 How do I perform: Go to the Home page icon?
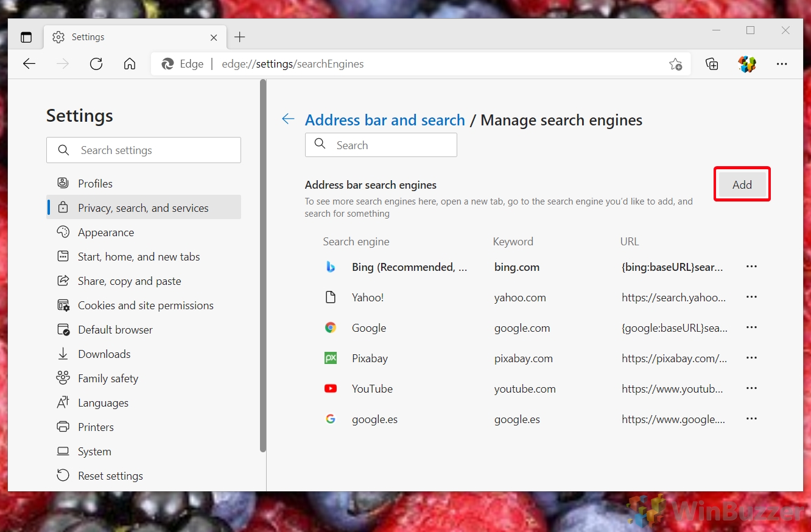click(130, 64)
